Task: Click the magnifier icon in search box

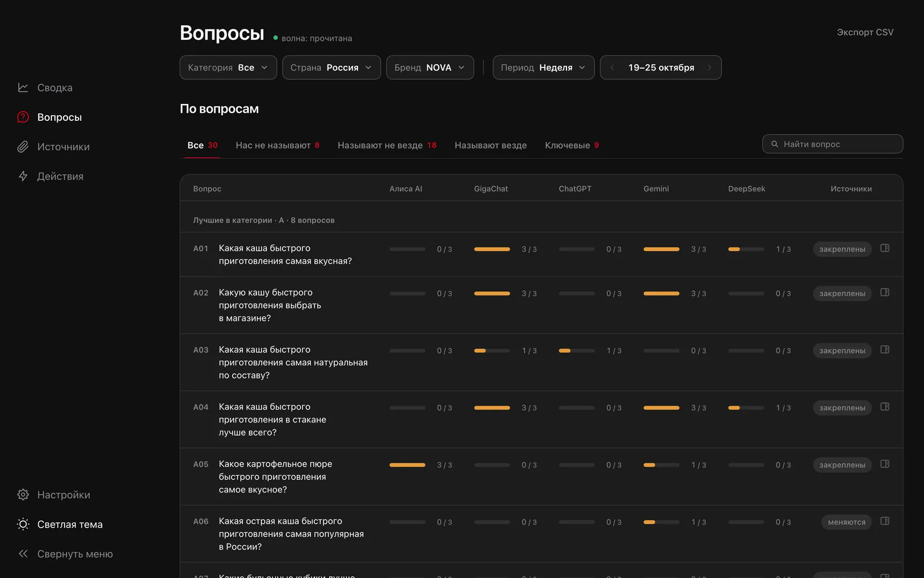Action: (774, 144)
